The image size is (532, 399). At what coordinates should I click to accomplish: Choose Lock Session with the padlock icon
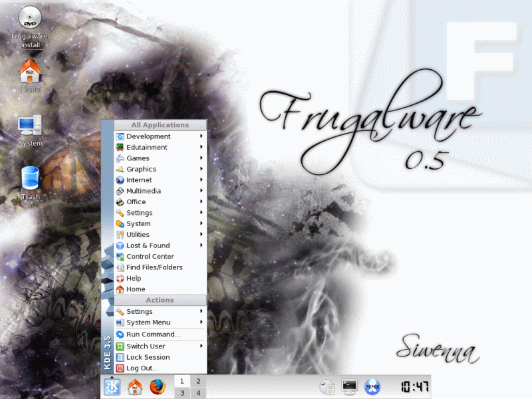(160, 357)
